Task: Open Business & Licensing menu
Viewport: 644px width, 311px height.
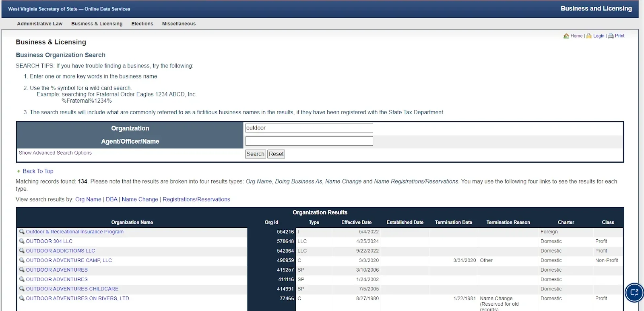Action: point(97,24)
